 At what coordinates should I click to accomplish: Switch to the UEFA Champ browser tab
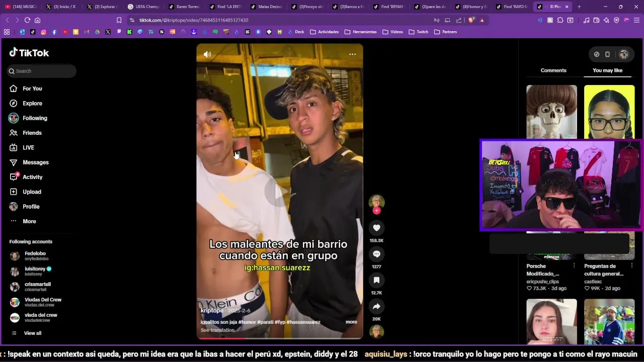click(x=144, y=7)
